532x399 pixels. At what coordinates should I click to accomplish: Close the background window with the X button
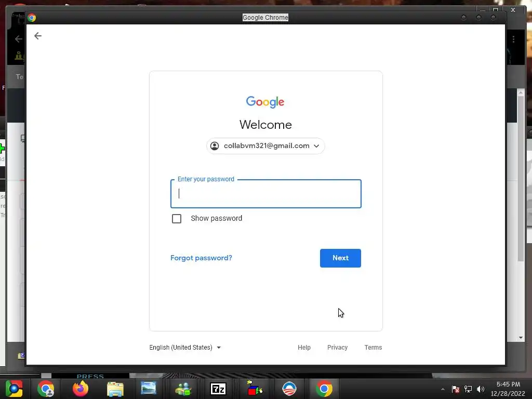513,10
